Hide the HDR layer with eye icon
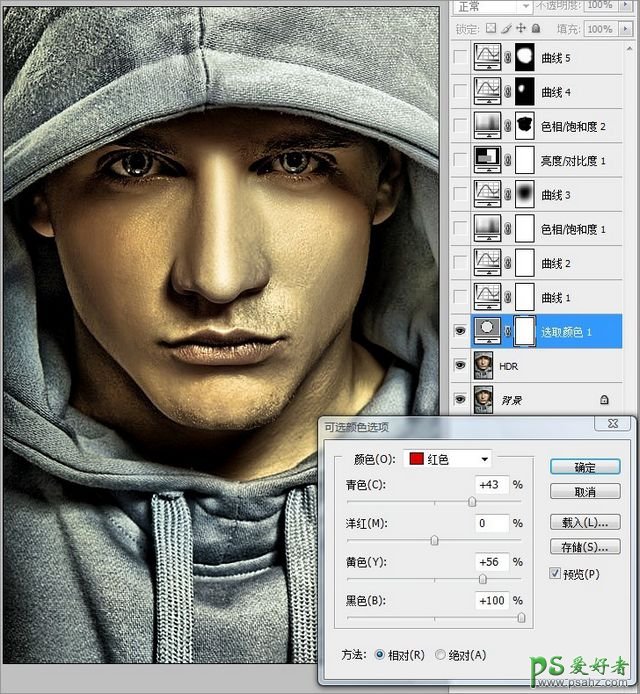Image resolution: width=640 pixels, height=694 pixels. [x=459, y=366]
